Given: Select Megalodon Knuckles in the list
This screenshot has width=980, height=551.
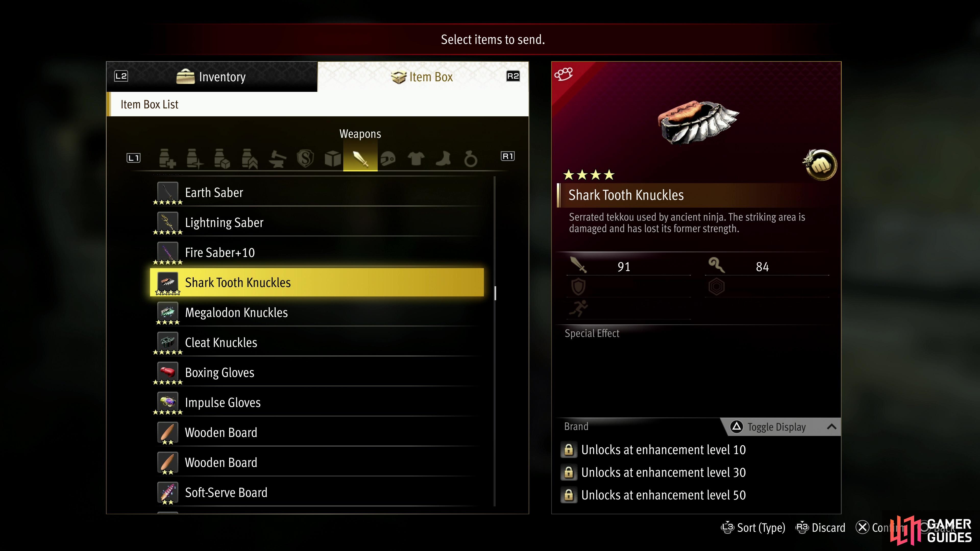Looking at the screenshot, I should coord(317,312).
